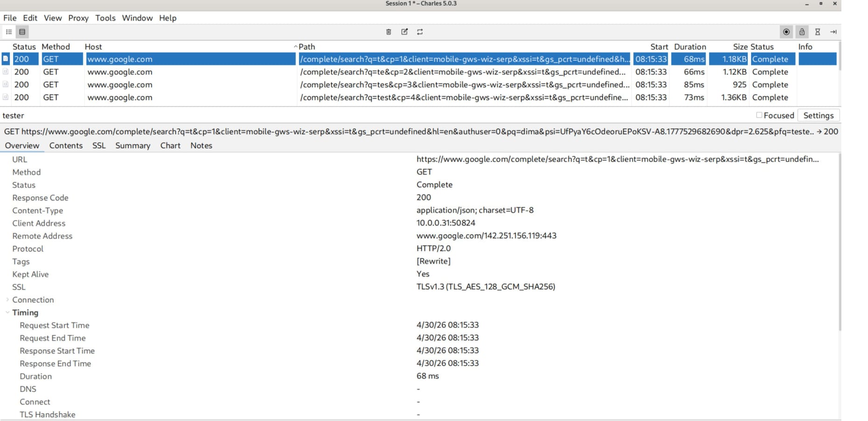The image size is (868, 421).
Task: Switch to Chart tab
Action: click(170, 146)
